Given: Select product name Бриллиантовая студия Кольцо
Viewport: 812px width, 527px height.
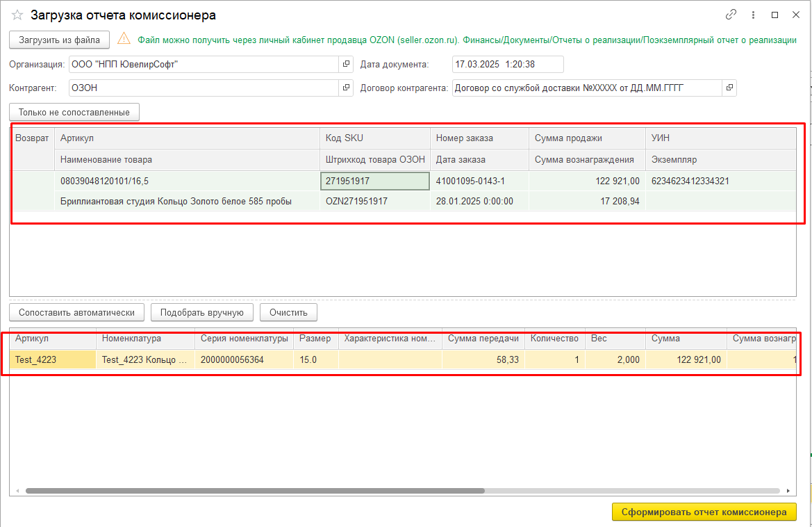Looking at the screenshot, I should 187,201.
